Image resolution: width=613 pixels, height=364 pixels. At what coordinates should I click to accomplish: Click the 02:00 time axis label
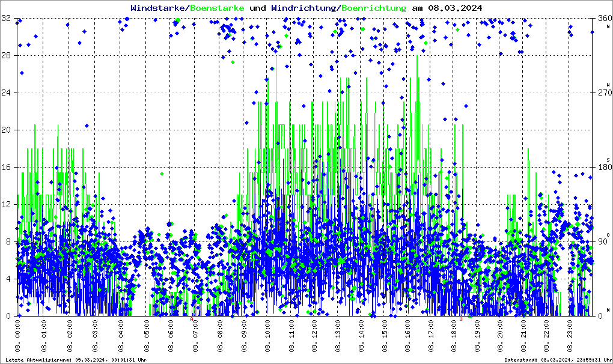(x=69, y=336)
